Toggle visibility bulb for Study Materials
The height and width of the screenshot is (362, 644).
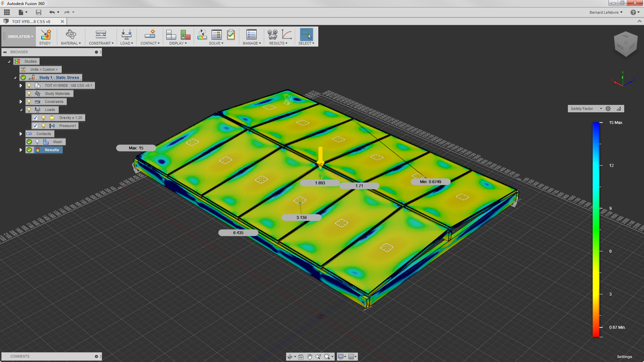[x=29, y=94]
